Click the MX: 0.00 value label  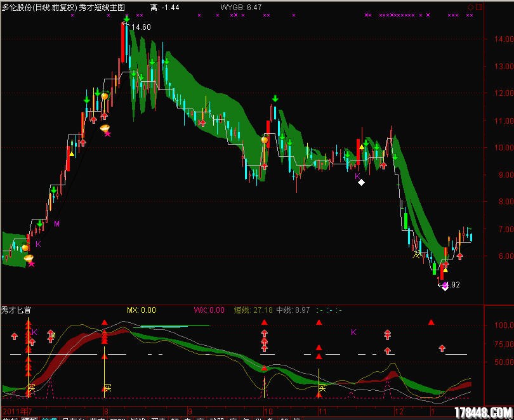point(142,310)
